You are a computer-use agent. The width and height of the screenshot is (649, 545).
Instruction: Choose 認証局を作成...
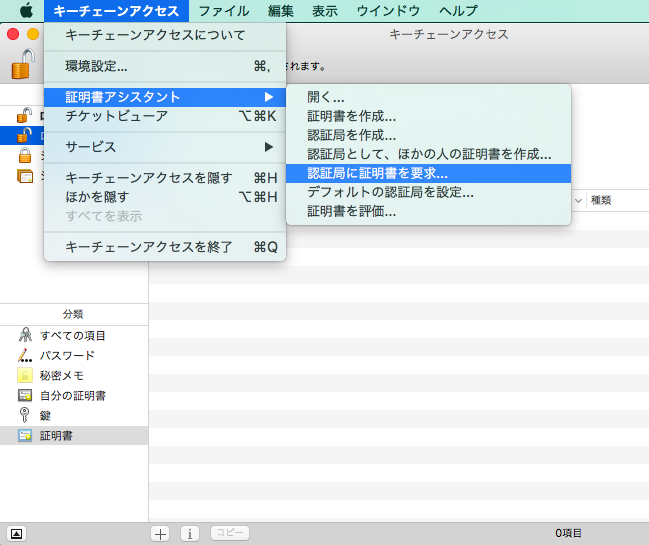click(x=428, y=135)
